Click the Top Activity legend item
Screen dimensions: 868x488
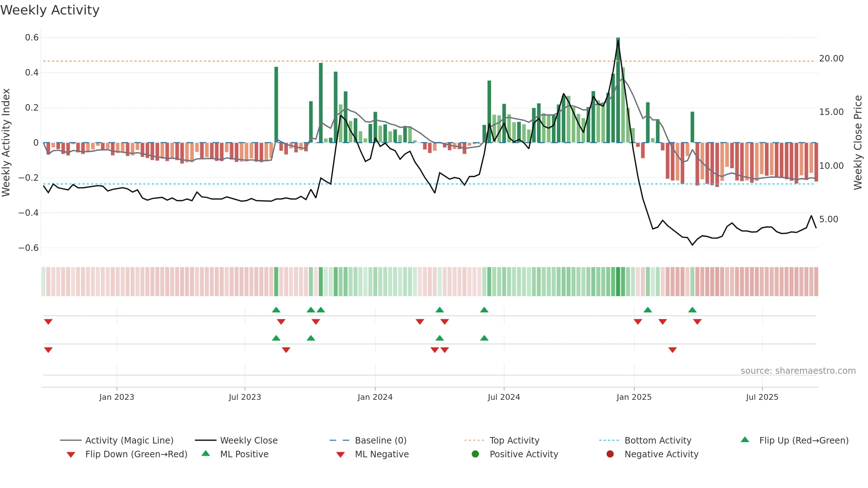click(x=502, y=440)
